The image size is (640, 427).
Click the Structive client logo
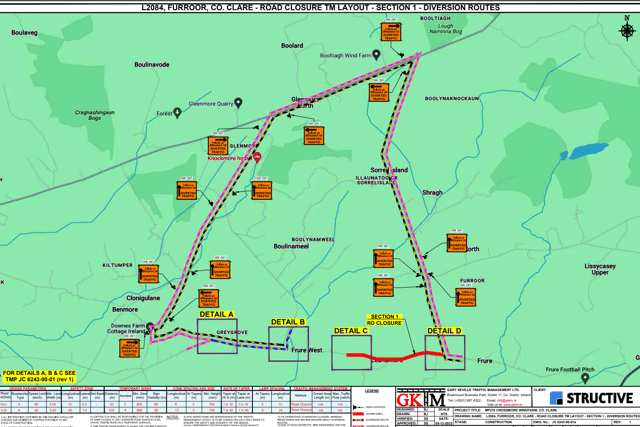591,398
